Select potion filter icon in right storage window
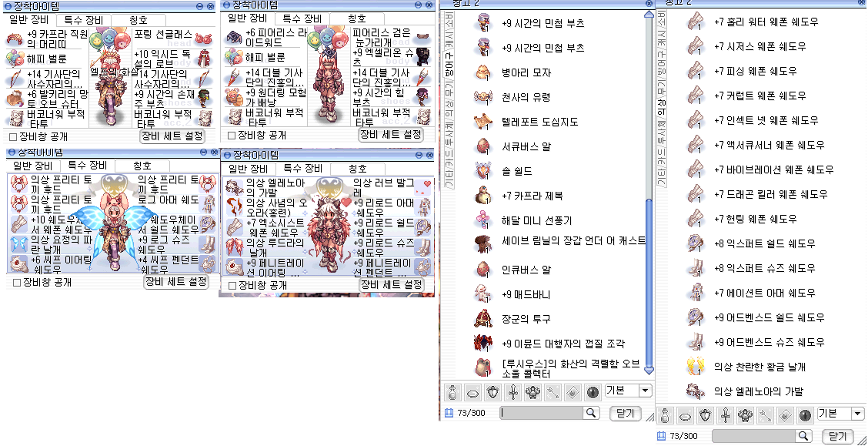Viewport: 868px width, 446px height. [666, 414]
